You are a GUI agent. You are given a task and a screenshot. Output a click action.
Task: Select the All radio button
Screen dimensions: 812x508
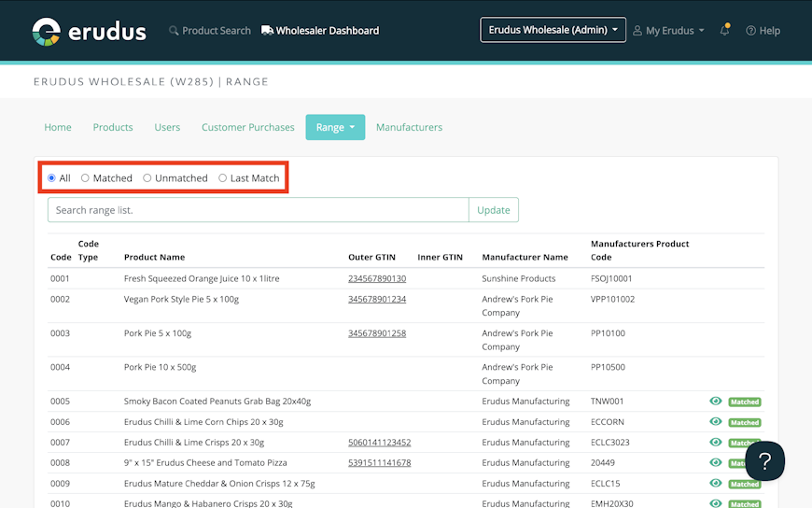[51, 177]
